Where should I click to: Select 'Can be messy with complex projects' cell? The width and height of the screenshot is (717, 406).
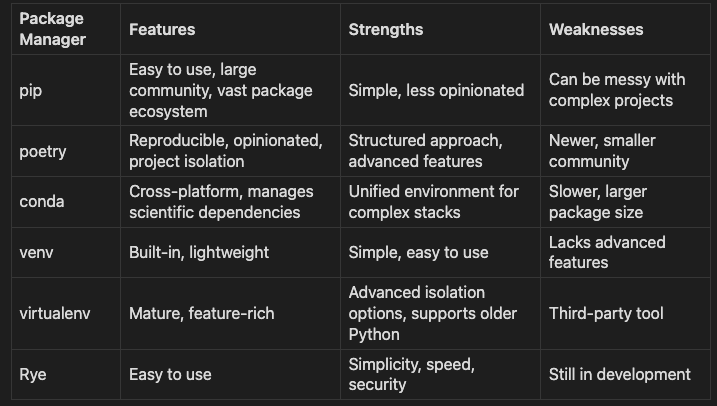[626, 90]
